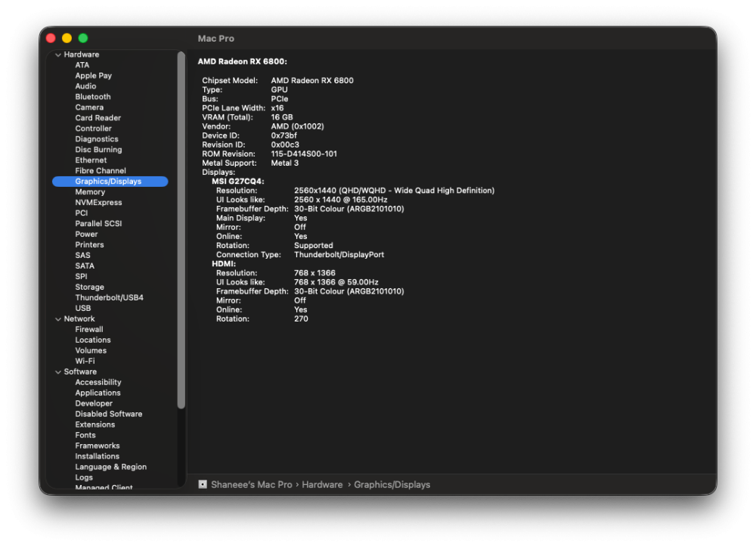This screenshot has height=547, width=756.
Task: Select ATA in the sidebar
Action: (82, 65)
